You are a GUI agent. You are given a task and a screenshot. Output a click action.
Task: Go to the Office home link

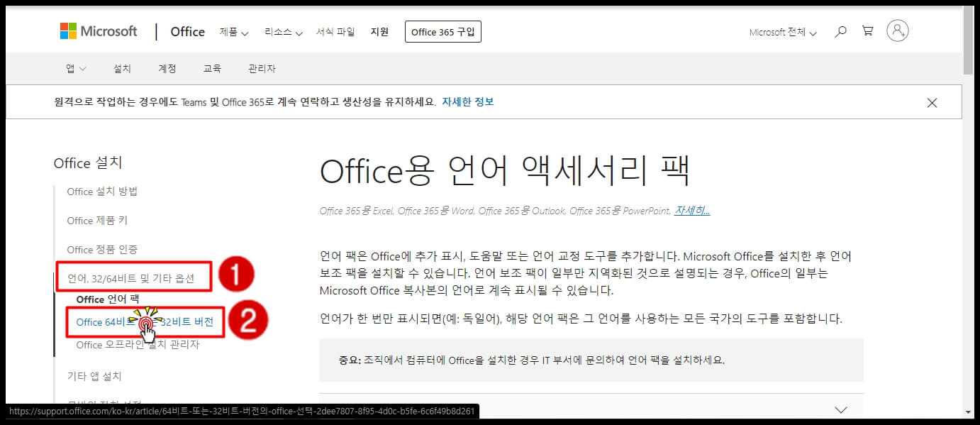point(187,32)
